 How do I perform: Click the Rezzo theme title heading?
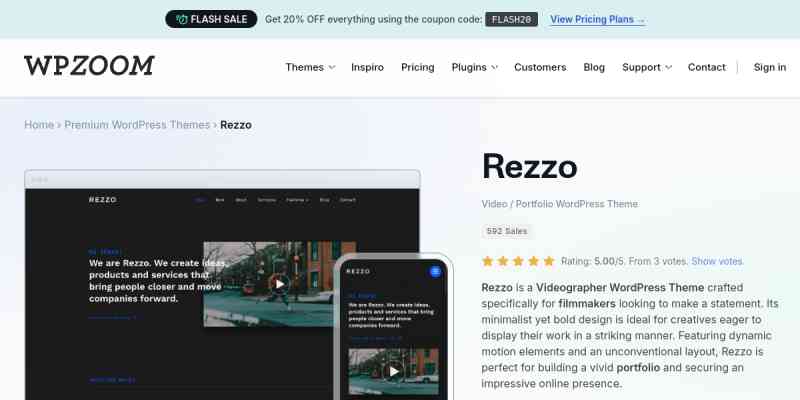[x=530, y=166]
